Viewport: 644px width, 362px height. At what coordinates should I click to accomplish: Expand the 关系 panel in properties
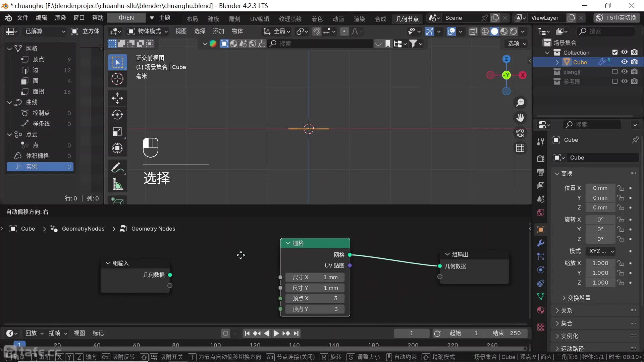click(567, 311)
